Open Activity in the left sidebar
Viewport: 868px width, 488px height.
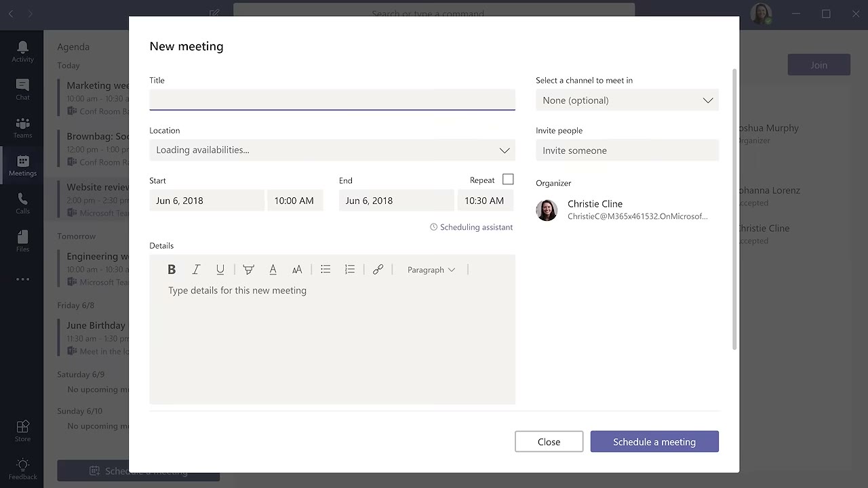point(22,51)
